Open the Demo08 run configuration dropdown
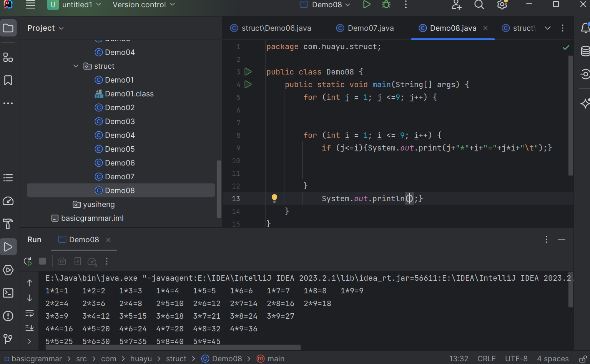590x364 pixels. click(x=326, y=5)
